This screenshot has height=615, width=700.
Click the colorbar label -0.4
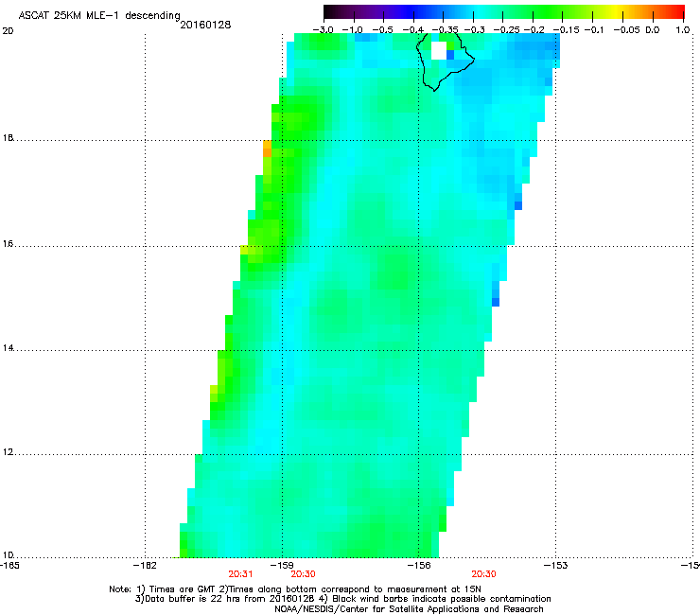click(x=413, y=30)
